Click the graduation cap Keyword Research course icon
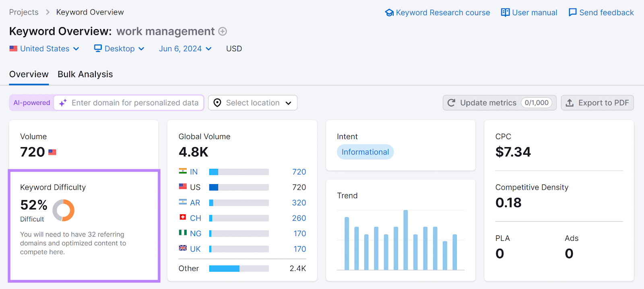 [389, 12]
